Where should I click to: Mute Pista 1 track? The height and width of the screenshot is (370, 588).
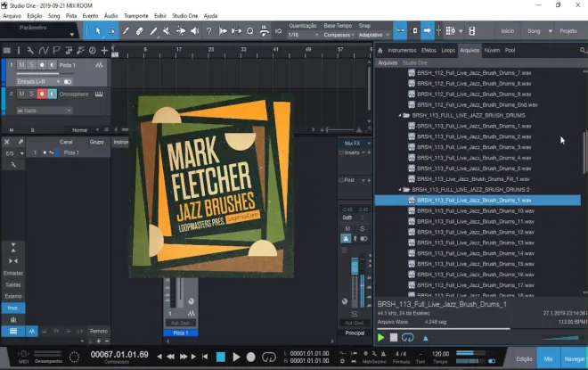coord(21,65)
